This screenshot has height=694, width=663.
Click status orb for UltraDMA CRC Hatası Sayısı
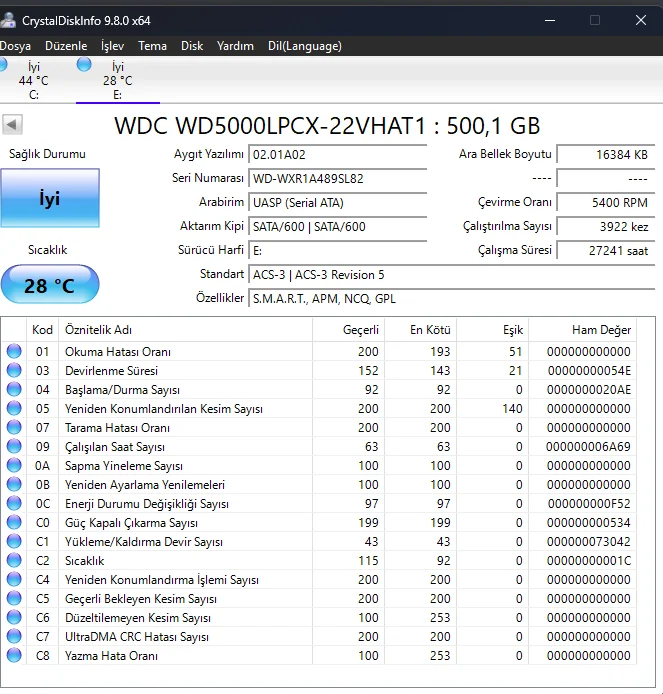click(x=14, y=637)
